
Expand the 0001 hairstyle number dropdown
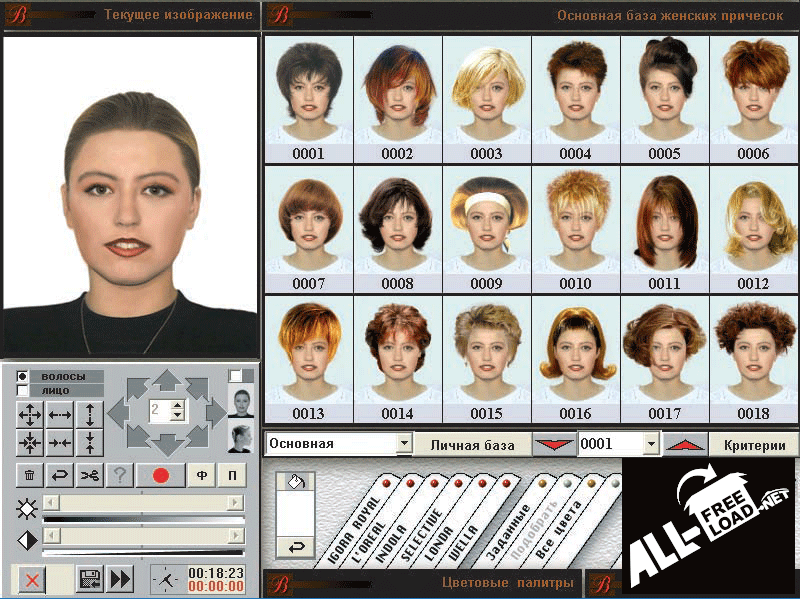coord(652,443)
